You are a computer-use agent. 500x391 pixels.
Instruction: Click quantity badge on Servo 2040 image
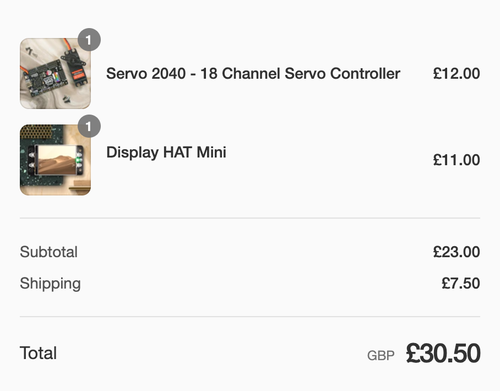coord(89,40)
